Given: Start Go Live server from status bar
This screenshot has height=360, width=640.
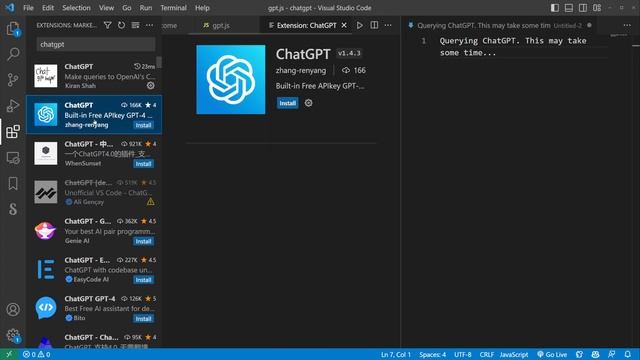Looking at the screenshot, I should tap(552, 354).
